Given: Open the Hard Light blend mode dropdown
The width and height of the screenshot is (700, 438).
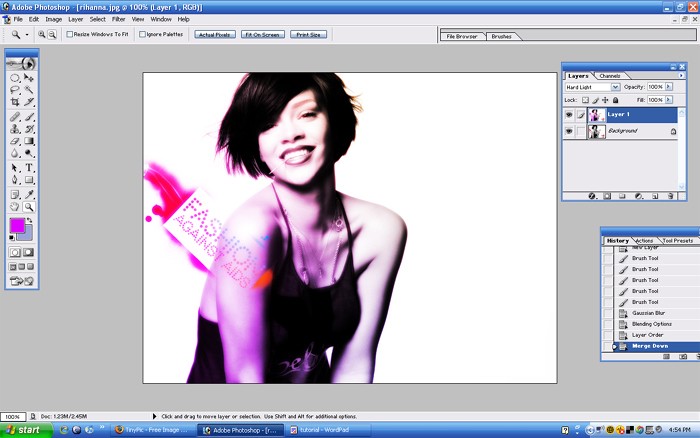Looking at the screenshot, I should pos(615,87).
